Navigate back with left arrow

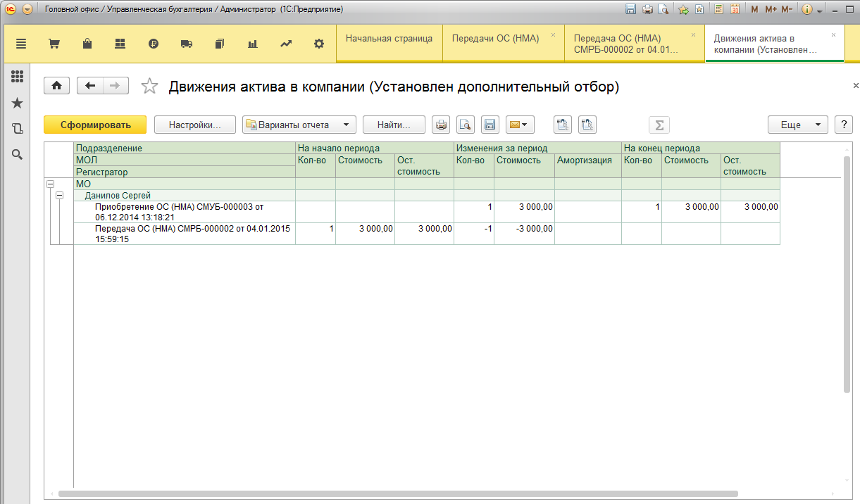pos(89,86)
